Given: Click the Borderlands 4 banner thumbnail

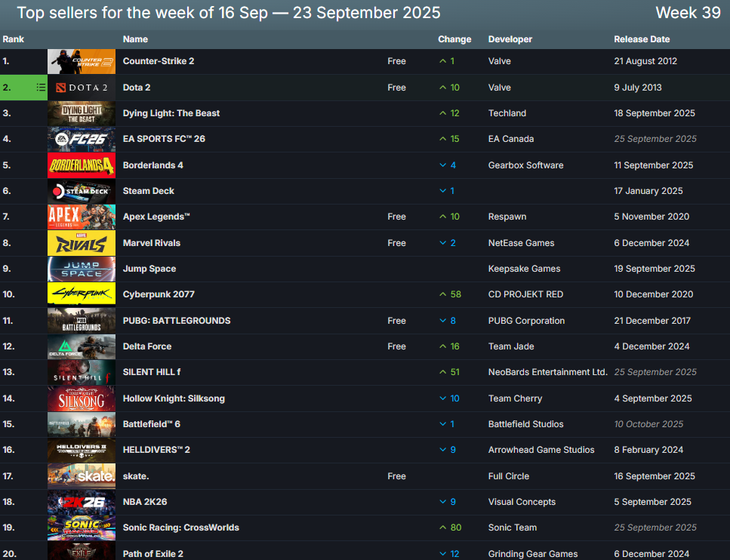Looking at the screenshot, I should coord(82,165).
